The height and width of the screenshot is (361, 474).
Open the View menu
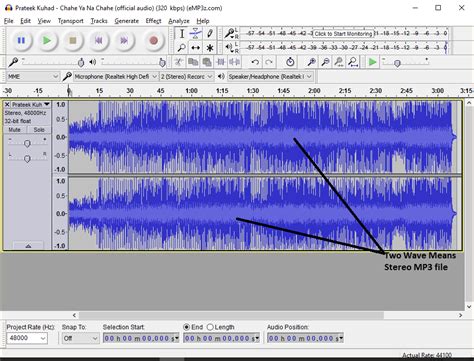pyautogui.click(x=44, y=21)
